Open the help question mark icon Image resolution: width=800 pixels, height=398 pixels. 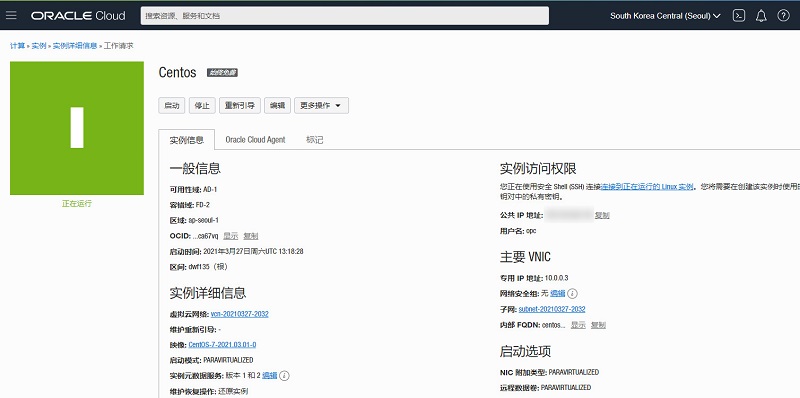783,16
